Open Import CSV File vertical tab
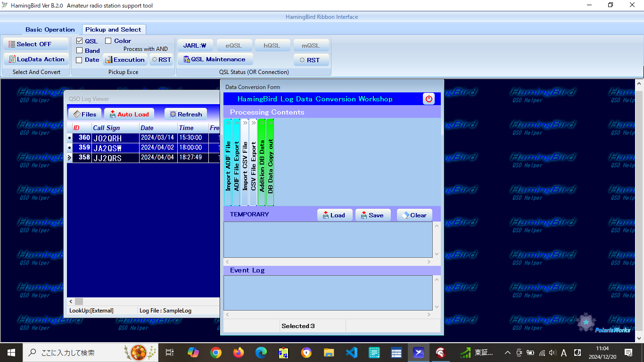644x362 pixels. 245,162
